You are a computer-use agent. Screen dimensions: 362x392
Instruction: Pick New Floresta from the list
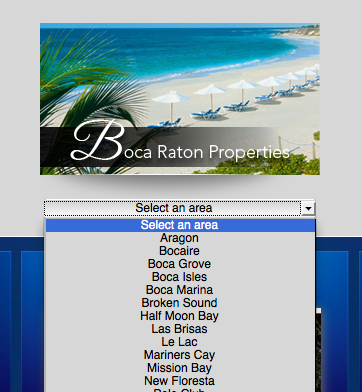180,381
